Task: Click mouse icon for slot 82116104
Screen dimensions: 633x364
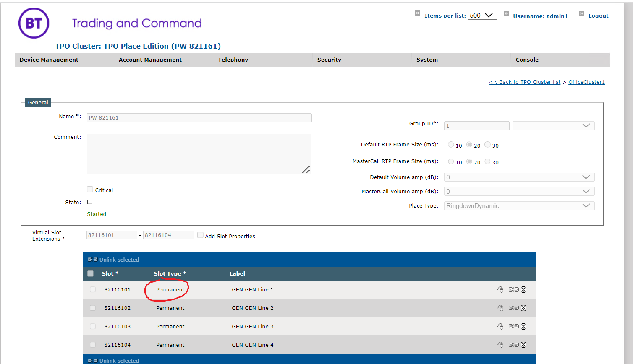Action: (x=500, y=345)
